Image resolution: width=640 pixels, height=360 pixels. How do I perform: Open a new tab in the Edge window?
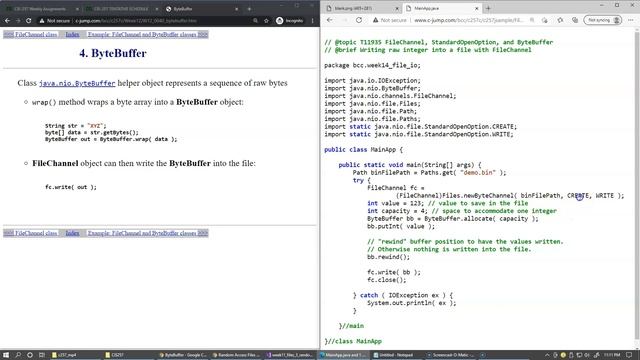click(488, 8)
